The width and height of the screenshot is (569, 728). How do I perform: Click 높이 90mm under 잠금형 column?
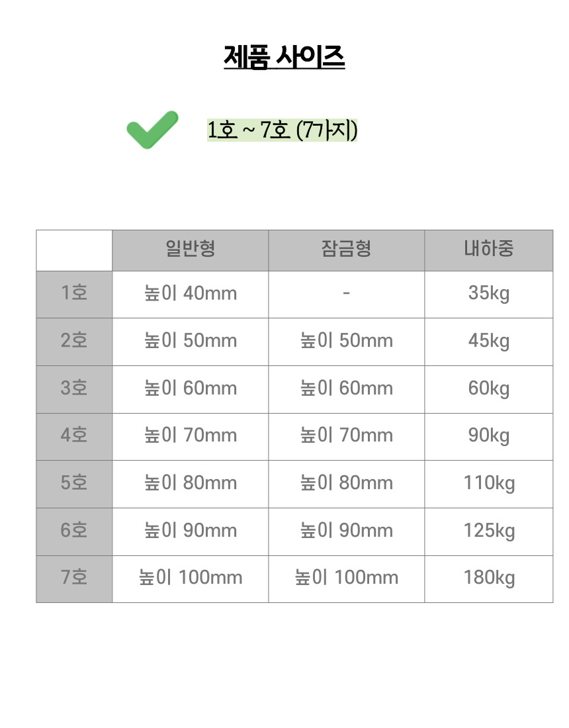click(x=346, y=530)
